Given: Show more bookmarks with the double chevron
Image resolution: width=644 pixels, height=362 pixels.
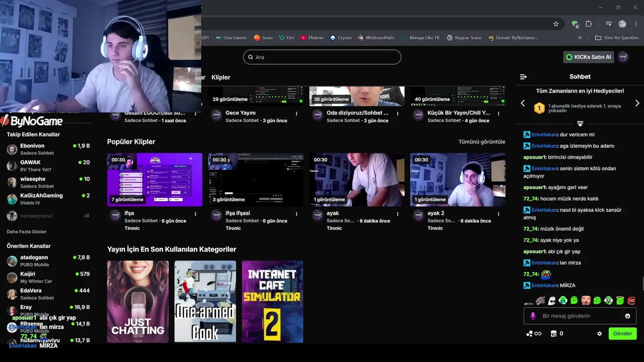Looking at the screenshot, I should point(580,38).
